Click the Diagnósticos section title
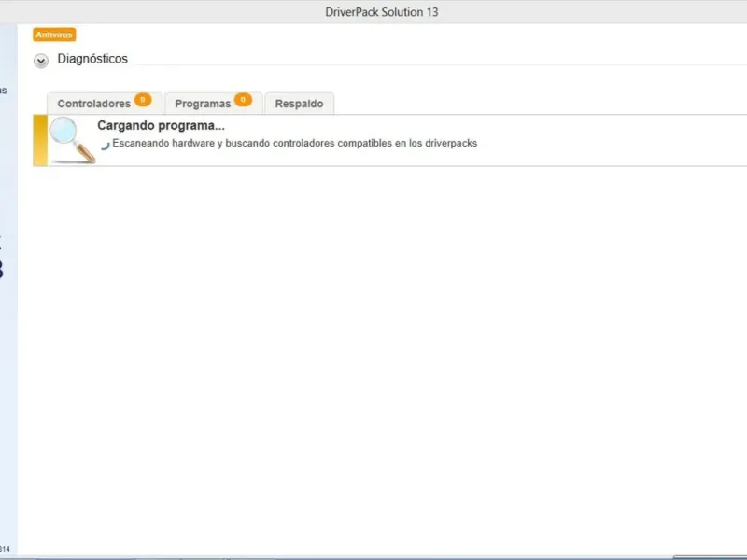This screenshot has height=560, width=747. 92,59
